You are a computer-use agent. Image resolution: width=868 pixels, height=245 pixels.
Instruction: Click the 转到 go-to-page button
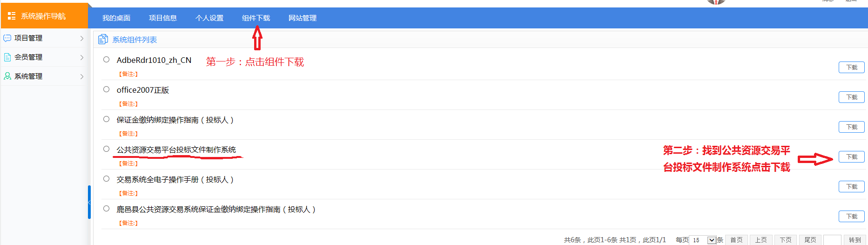coord(855,240)
